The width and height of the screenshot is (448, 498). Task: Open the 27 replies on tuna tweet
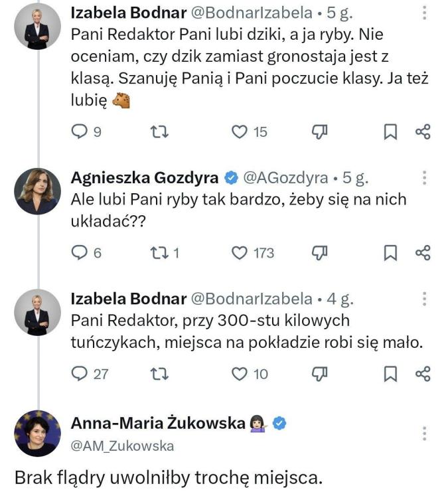[90, 374]
